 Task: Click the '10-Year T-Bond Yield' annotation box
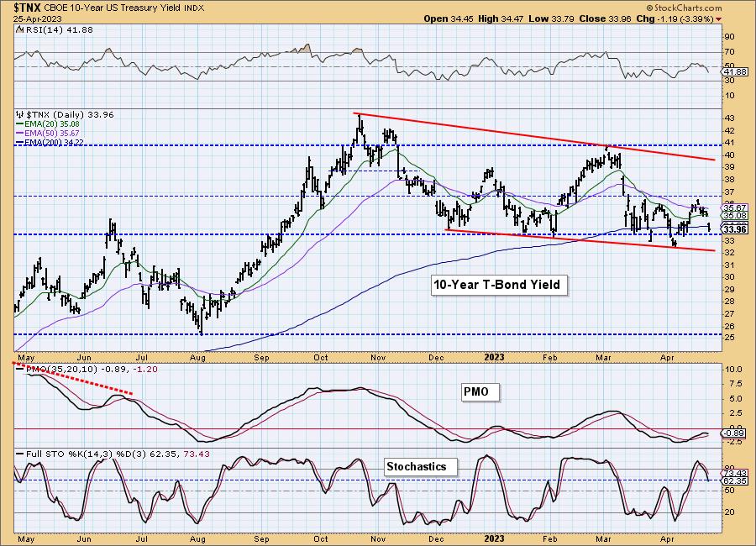[498, 285]
